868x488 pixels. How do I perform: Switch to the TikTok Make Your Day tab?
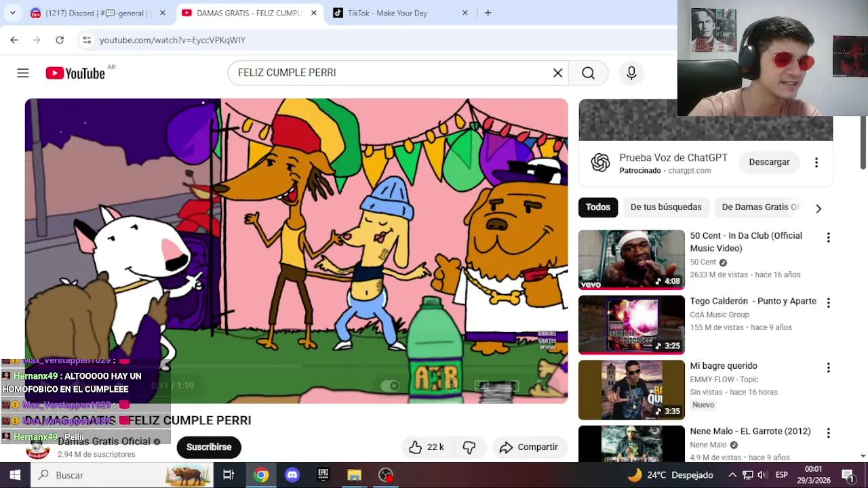(x=401, y=13)
